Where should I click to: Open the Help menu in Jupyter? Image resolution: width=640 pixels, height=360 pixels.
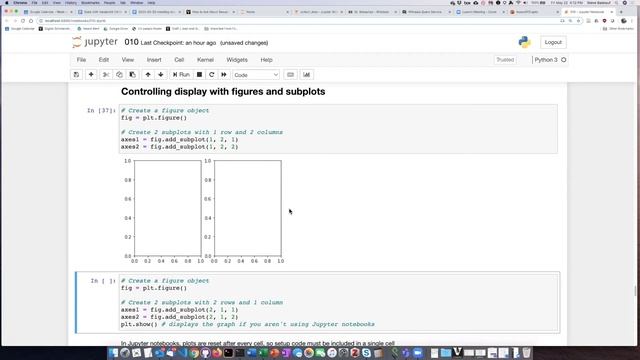coord(267,60)
